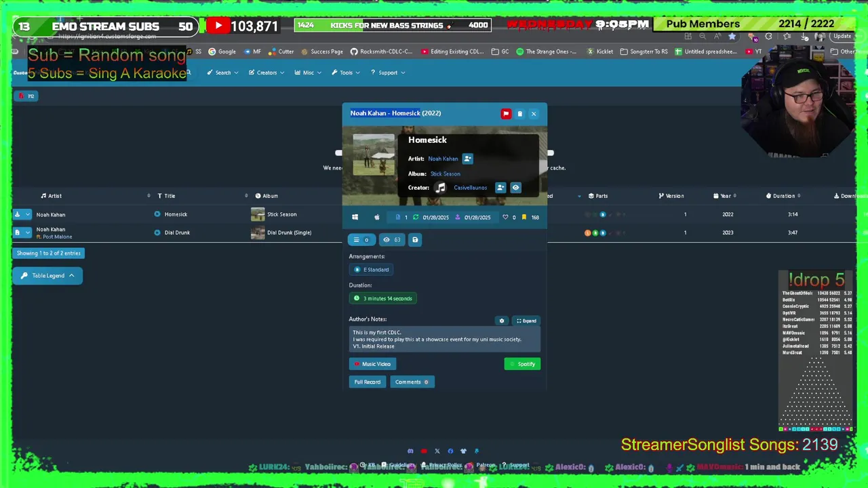Image resolution: width=868 pixels, height=488 pixels.
Task: Click the list icon button showing 0
Action: tap(362, 240)
